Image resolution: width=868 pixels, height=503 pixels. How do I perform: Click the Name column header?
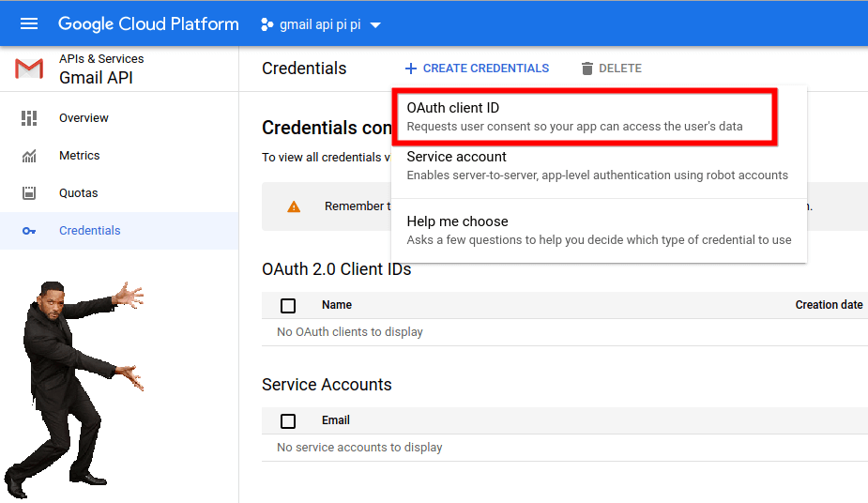click(x=337, y=305)
